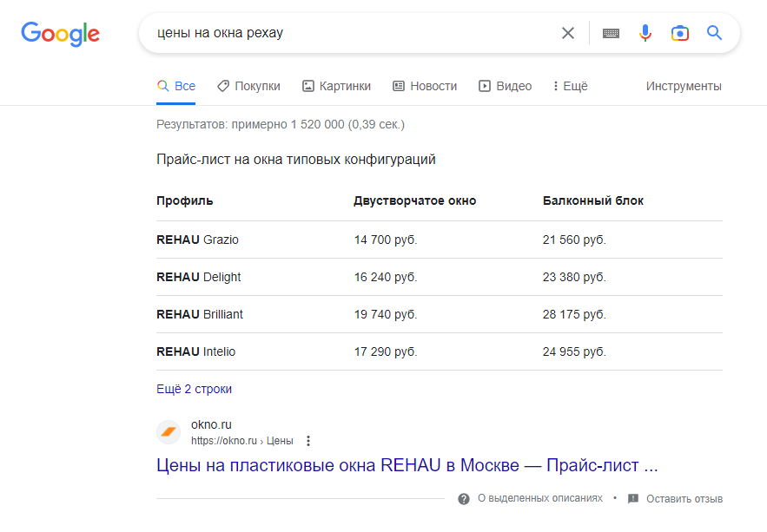Expand table with 'Ещё 2 строки'
Image resolution: width=767 pixels, height=532 pixels.
click(195, 389)
